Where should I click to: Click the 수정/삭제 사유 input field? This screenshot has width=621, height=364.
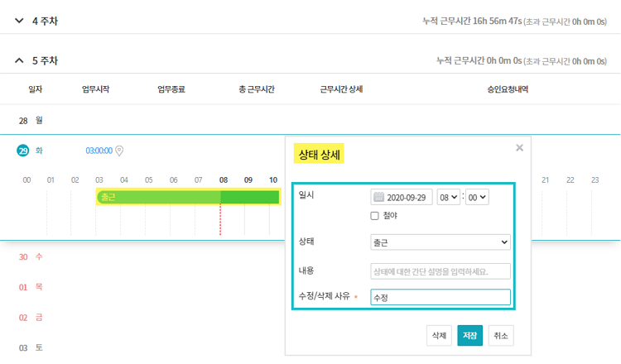coord(440,297)
